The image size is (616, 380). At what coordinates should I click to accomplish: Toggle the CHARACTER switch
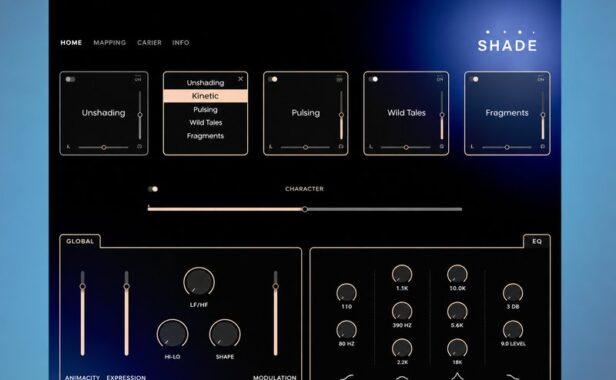153,189
